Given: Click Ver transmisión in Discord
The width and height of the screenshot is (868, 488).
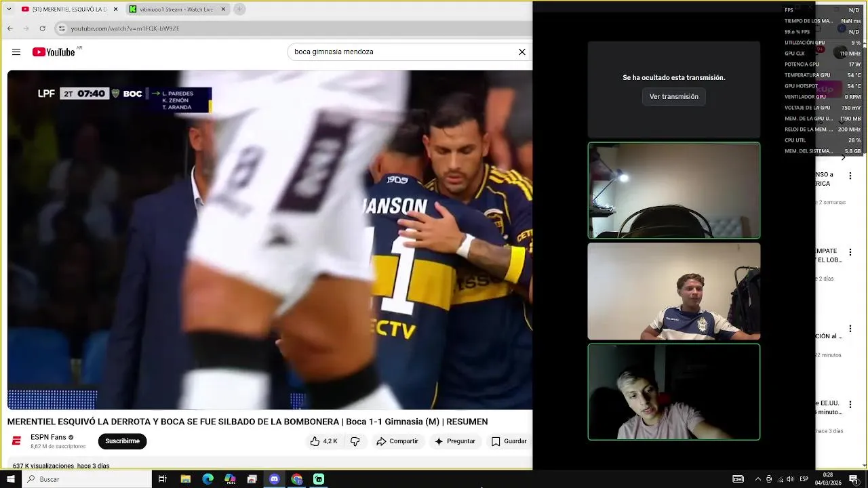Looking at the screenshot, I should [674, 97].
